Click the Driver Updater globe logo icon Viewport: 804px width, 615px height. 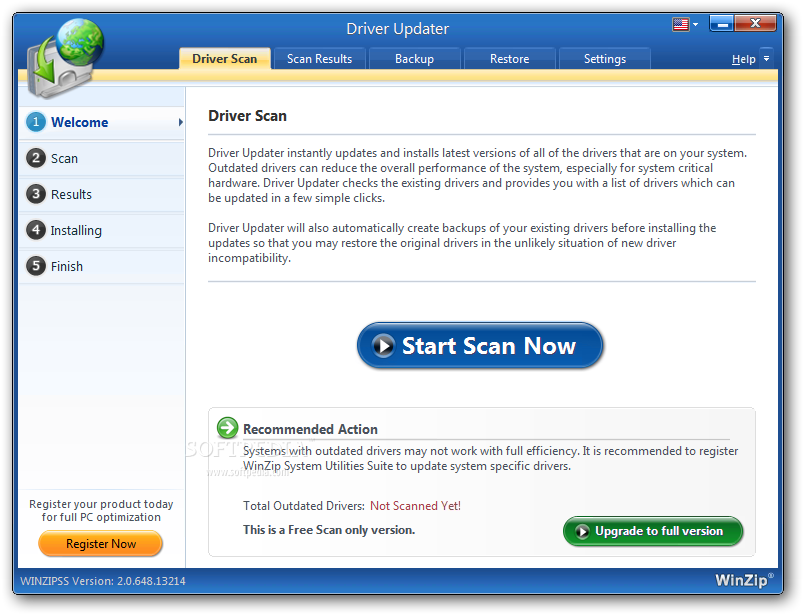pos(65,58)
